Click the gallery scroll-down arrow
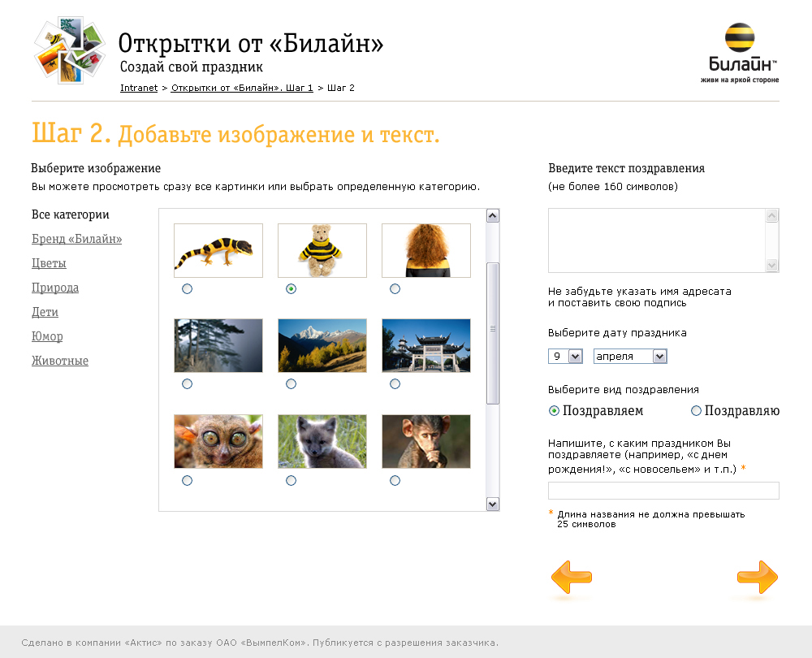Viewport: 812px width, 658px height. click(x=492, y=504)
